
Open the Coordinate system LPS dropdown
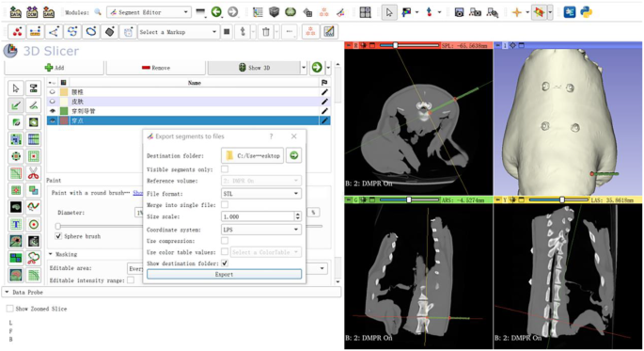(x=261, y=230)
